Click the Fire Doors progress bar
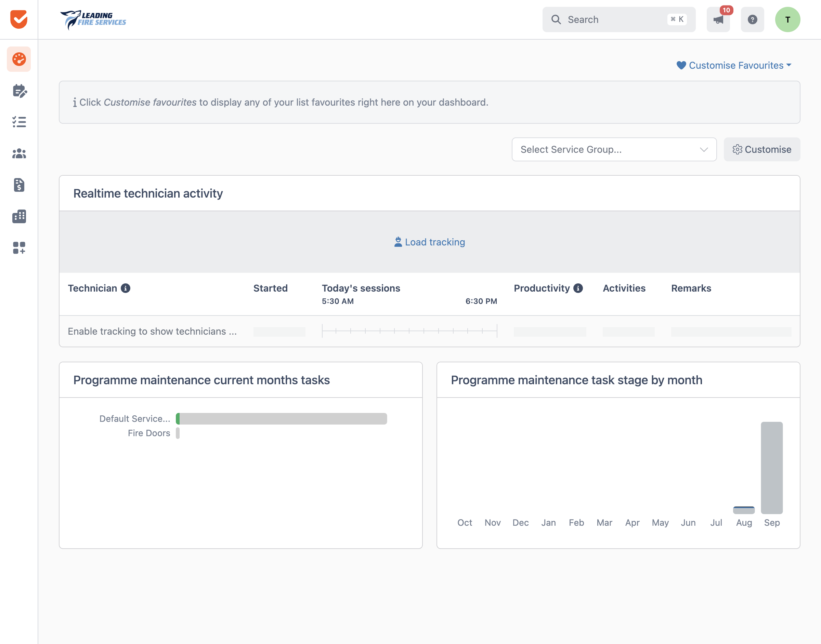 [x=178, y=433]
